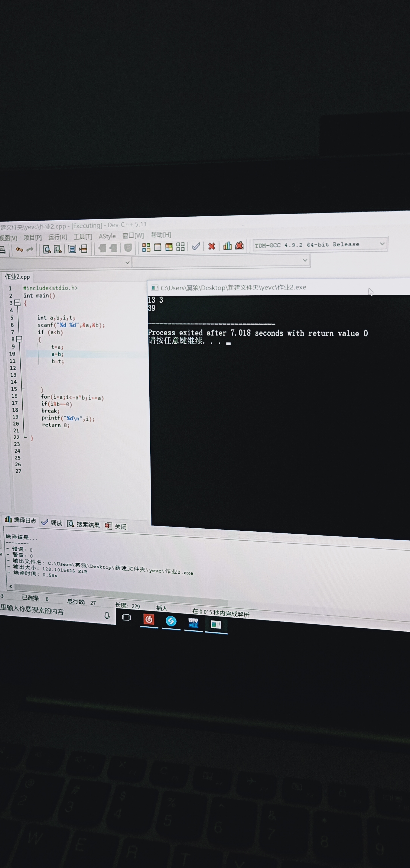The height and width of the screenshot is (868, 410).
Task: Click the microphone icon in search box
Action: 107,616
